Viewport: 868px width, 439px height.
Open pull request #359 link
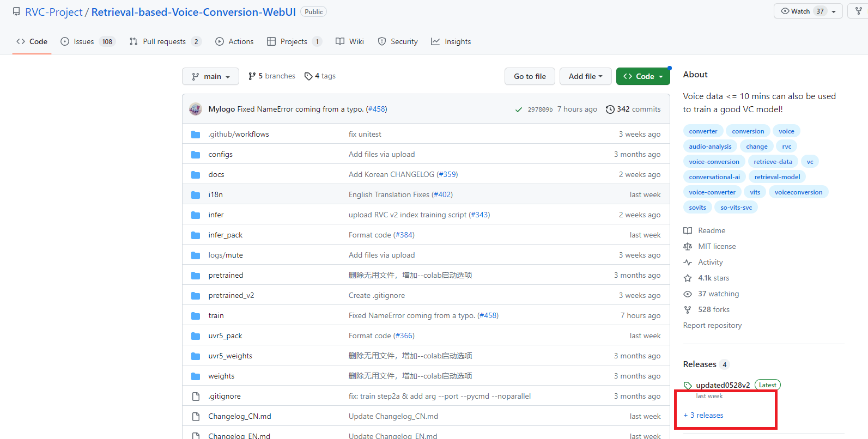(447, 174)
